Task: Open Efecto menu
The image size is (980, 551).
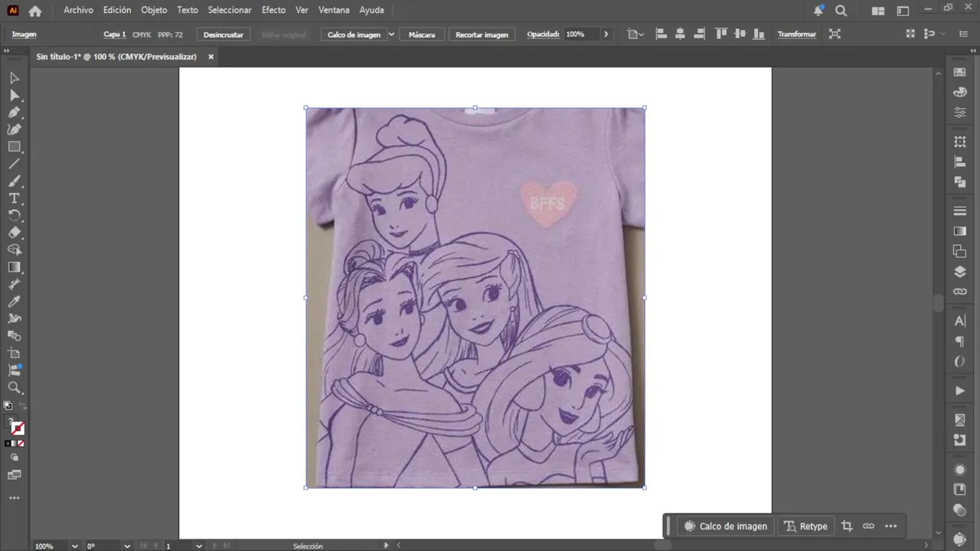Action: pos(273,10)
